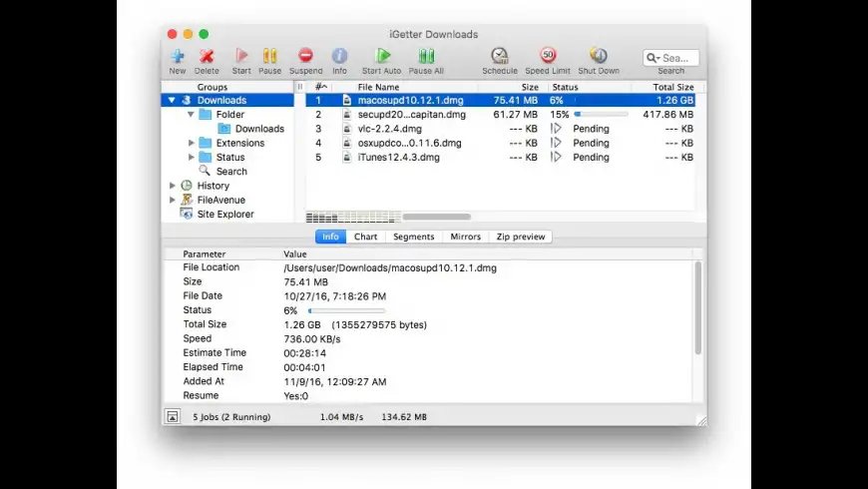The width and height of the screenshot is (868, 489).
Task: Select the vlc-2.2.4.dmg download row
Action: coord(390,129)
